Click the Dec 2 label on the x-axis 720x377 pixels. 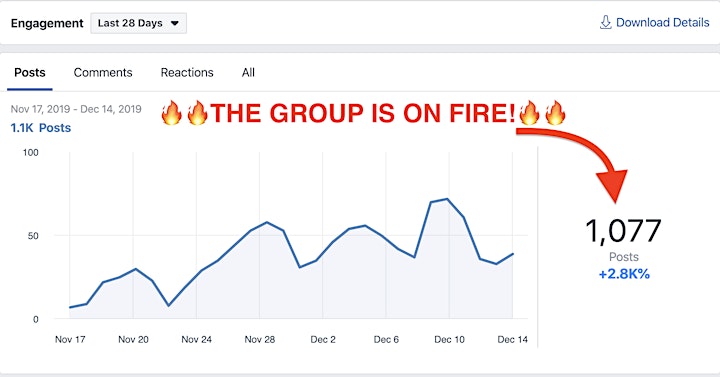[323, 339]
